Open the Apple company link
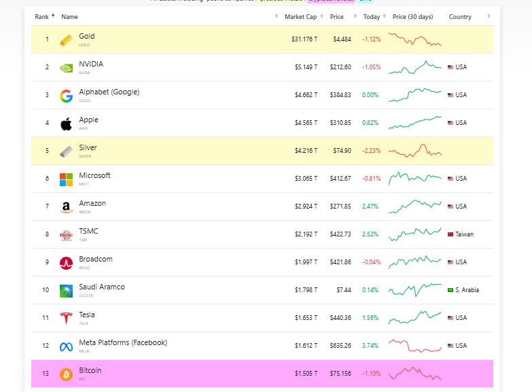The image size is (532, 392). (x=88, y=120)
